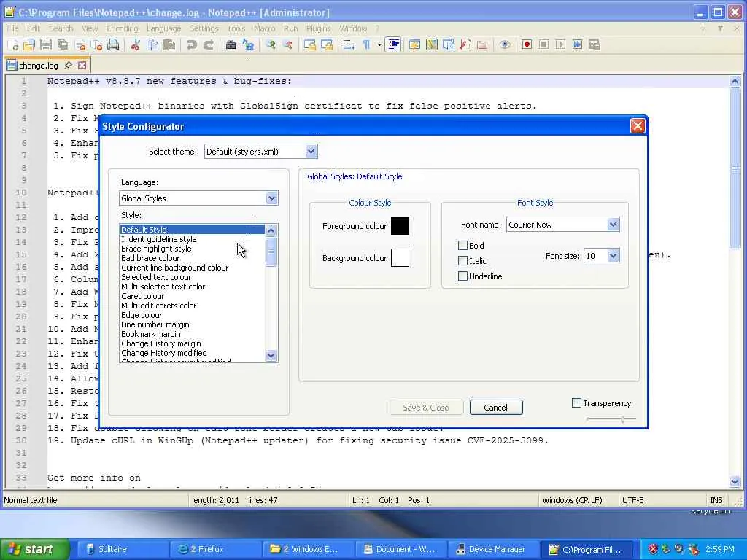Click the New file toolbar icon
Viewport: 747px width, 560px height.
[x=13, y=44]
